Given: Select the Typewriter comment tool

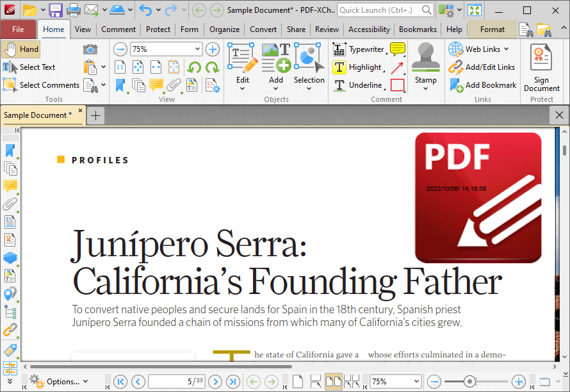Looking at the screenshot, I should [359, 49].
